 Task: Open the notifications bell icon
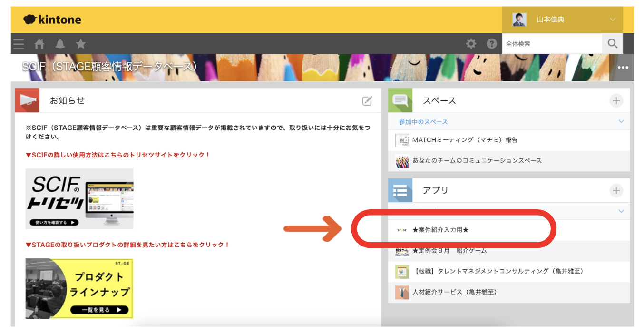[60, 44]
